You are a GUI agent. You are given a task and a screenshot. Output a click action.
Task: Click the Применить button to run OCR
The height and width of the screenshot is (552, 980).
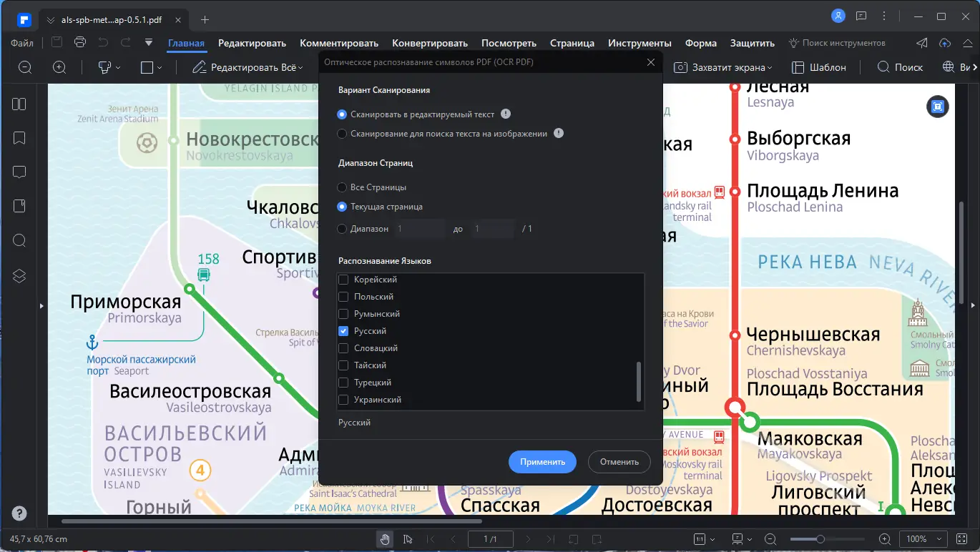tap(542, 461)
